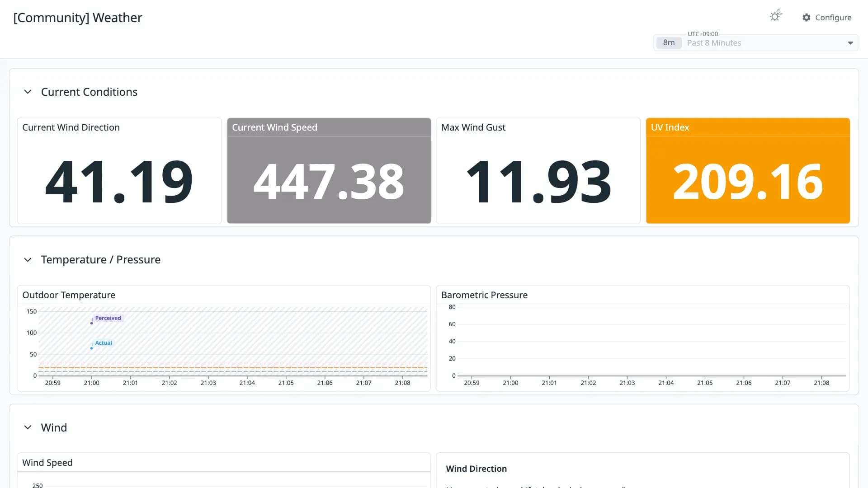The height and width of the screenshot is (488, 868).
Task: Click the time picker dropdown arrow
Action: click(x=850, y=43)
